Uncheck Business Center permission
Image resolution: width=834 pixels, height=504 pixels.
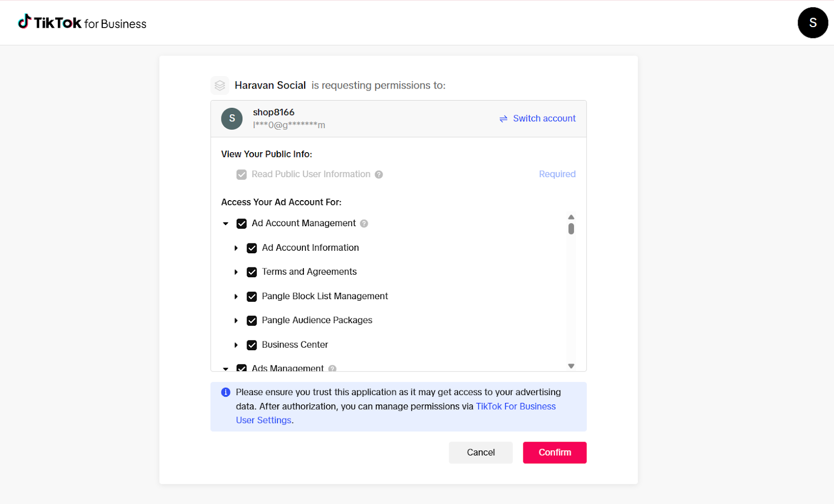pyautogui.click(x=252, y=345)
